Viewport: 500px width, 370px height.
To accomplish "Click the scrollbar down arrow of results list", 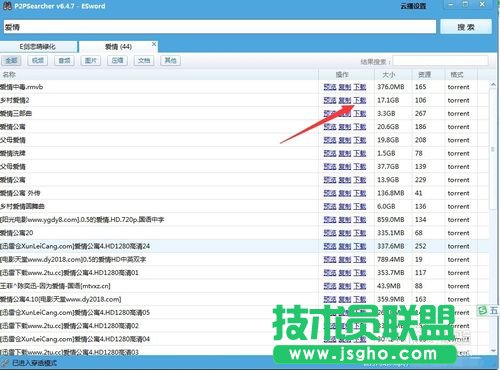I will pos(493,350).
